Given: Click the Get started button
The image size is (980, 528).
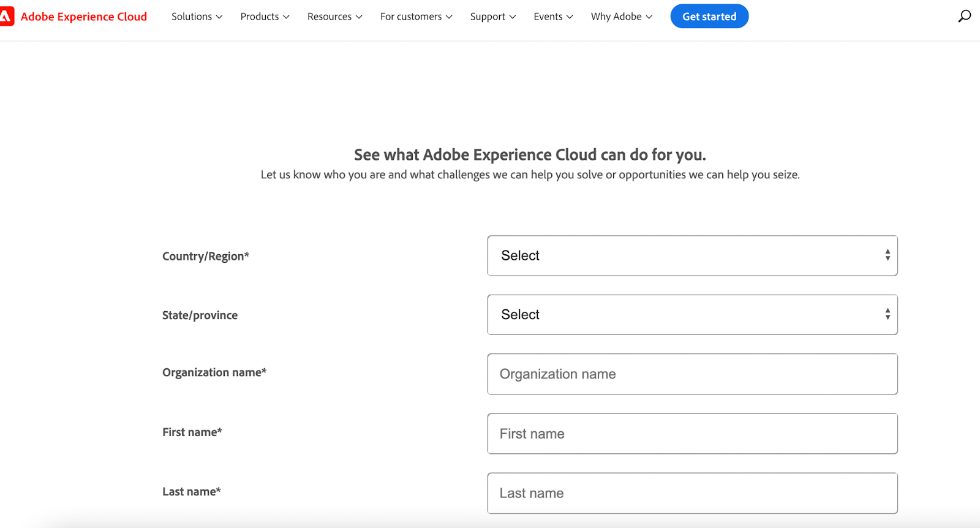Looking at the screenshot, I should point(709,17).
